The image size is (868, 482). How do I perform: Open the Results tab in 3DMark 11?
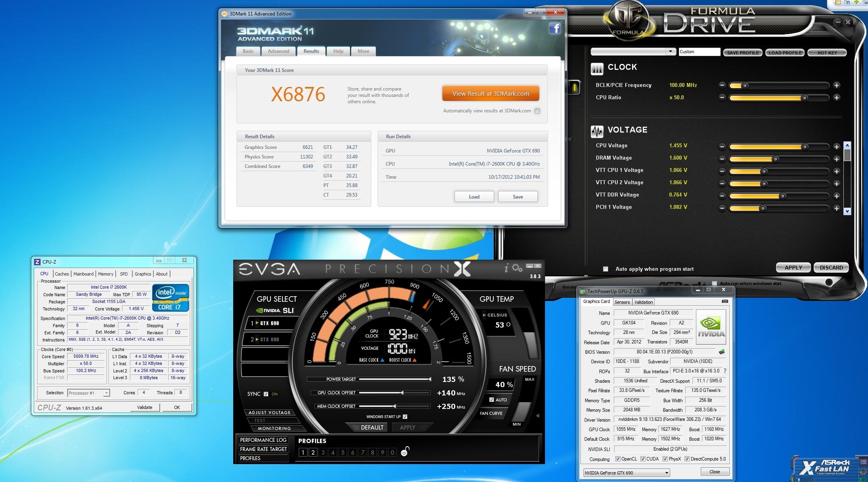tap(311, 51)
